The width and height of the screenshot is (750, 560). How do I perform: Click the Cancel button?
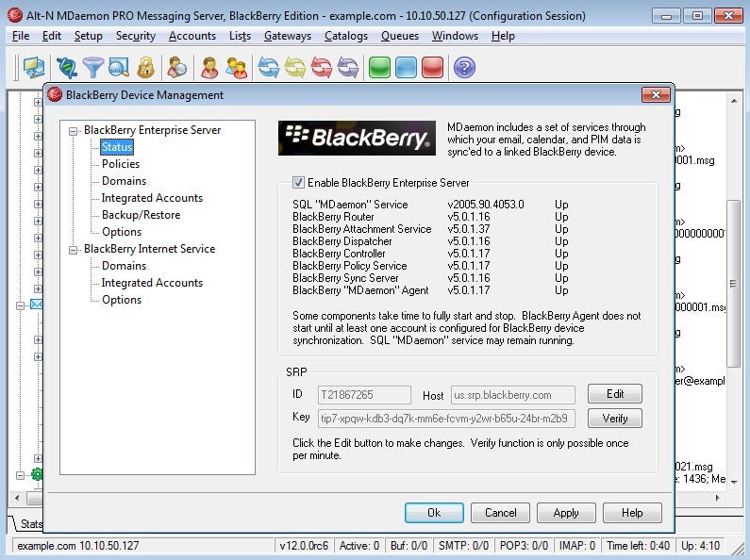coord(500,513)
